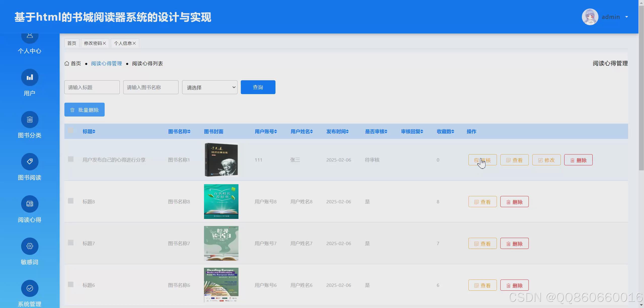Close the 修改密码 tab with X
644x308 pixels.
tap(104, 43)
